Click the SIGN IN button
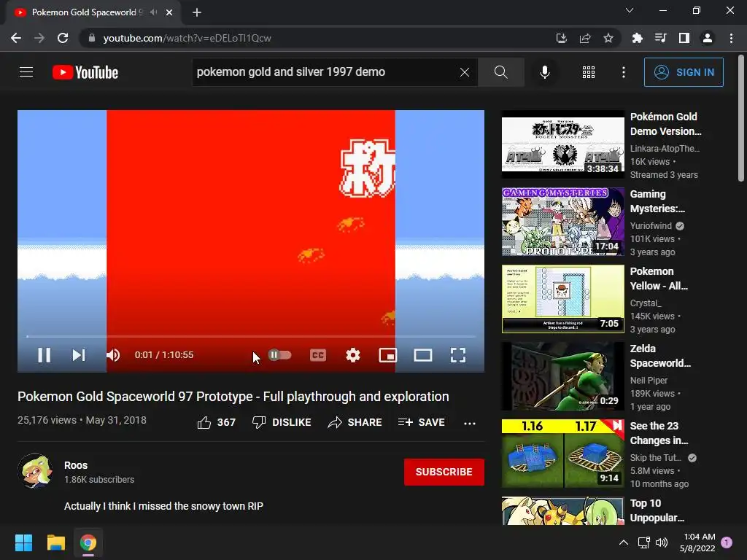747x560 pixels. [684, 72]
